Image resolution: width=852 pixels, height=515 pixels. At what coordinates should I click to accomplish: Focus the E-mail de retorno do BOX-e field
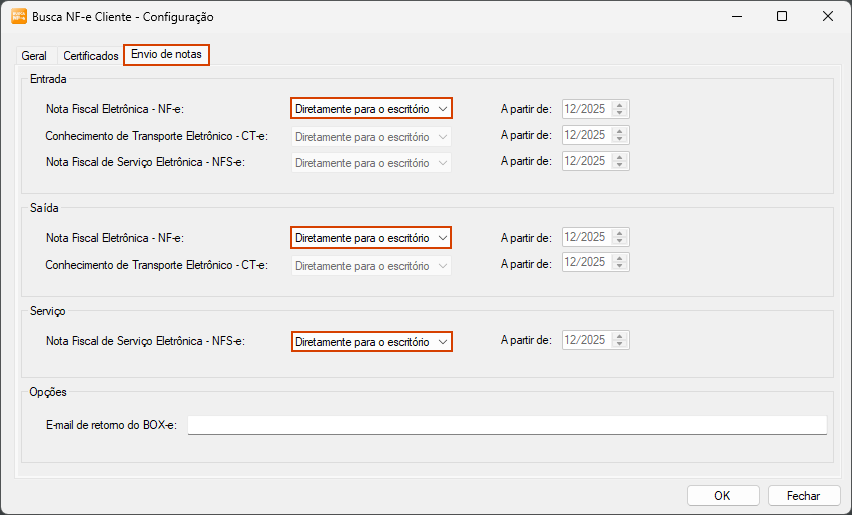(507, 425)
